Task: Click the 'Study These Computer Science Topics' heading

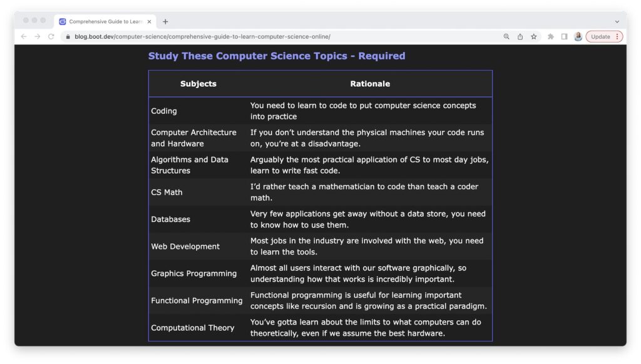Action: (x=276, y=56)
